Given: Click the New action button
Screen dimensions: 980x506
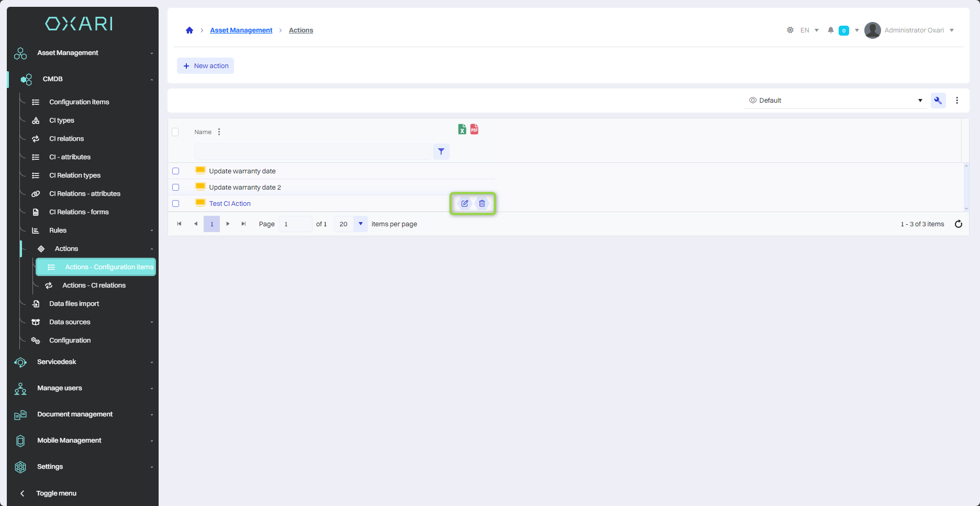Looking at the screenshot, I should coord(206,66).
